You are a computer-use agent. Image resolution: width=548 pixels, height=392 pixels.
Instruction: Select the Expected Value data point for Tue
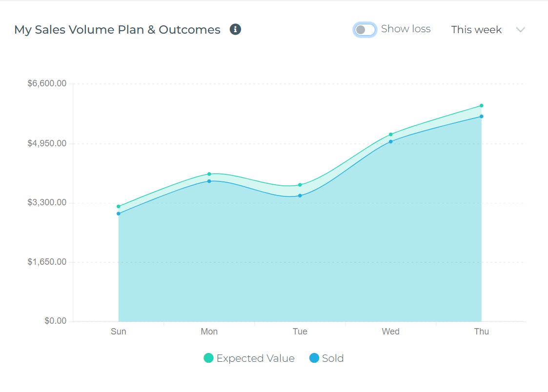pos(300,185)
